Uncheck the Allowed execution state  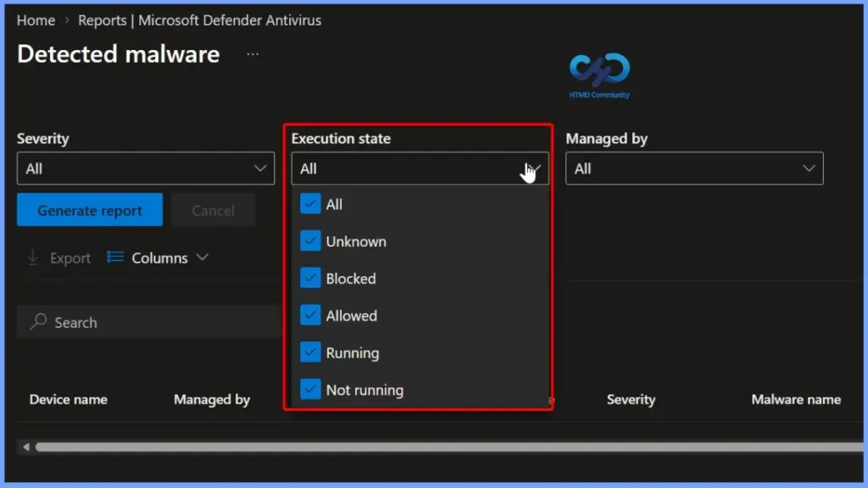(x=310, y=315)
